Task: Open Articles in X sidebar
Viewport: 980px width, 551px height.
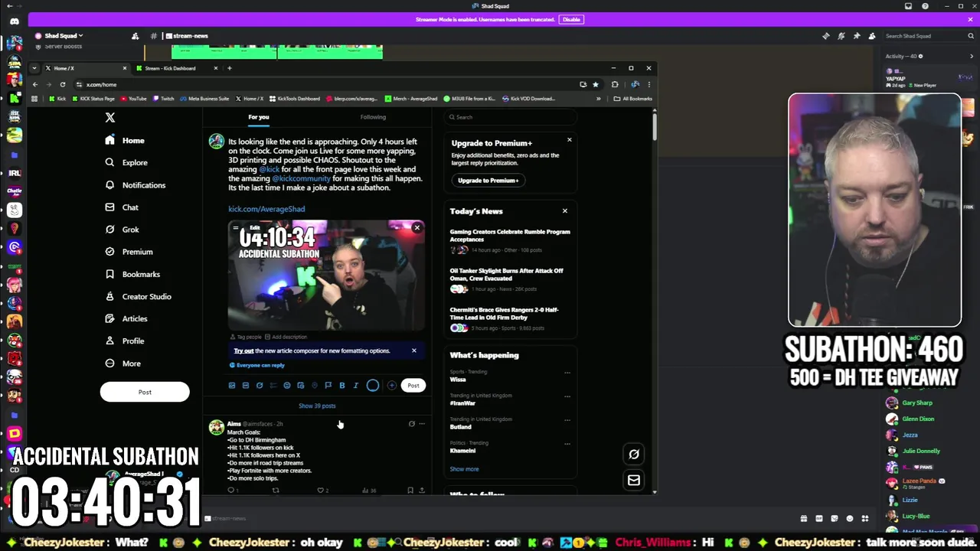Action: pyautogui.click(x=126, y=318)
